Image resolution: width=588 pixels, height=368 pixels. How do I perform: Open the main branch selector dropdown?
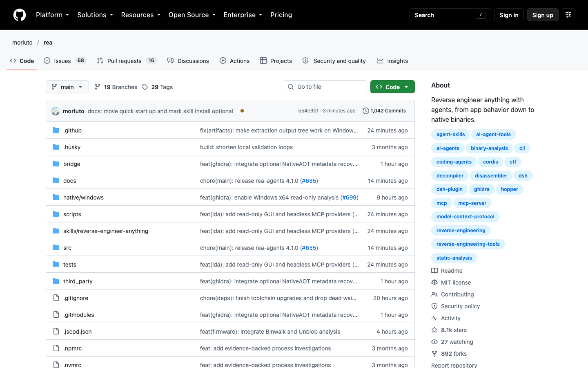pyautogui.click(x=67, y=87)
